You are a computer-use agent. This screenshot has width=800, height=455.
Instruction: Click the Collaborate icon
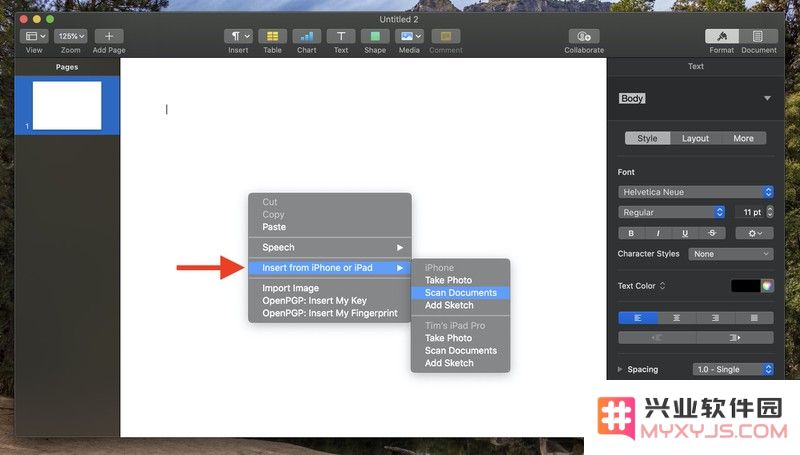pyautogui.click(x=584, y=36)
